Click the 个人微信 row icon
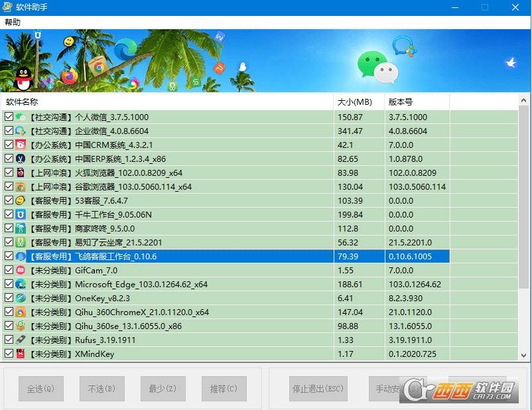This screenshot has height=410, width=532. [21, 117]
